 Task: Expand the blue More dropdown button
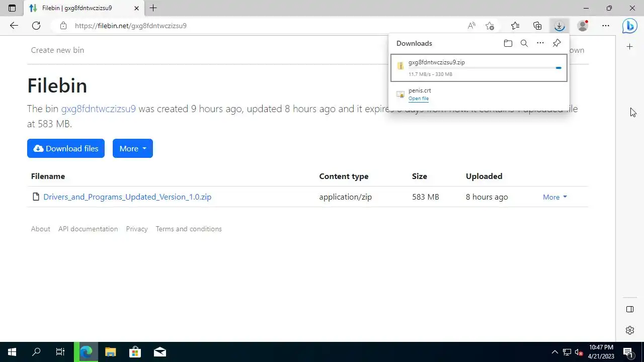tap(133, 148)
